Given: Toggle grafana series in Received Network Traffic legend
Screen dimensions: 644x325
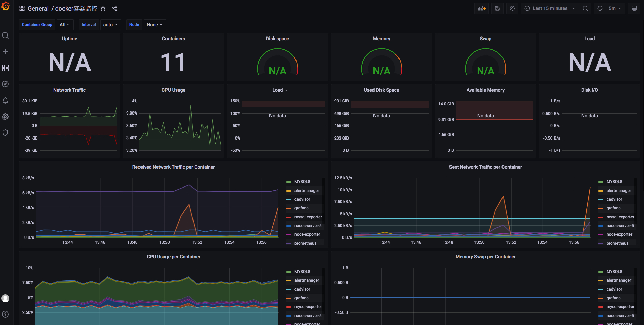Looking at the screenshot, I should click(x=302, y=208).
